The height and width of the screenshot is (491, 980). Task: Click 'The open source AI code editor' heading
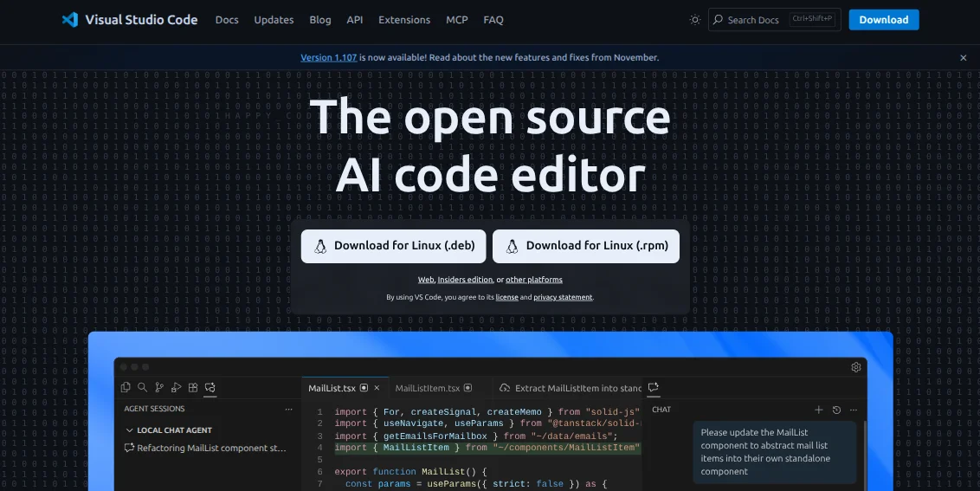point(490,145)
